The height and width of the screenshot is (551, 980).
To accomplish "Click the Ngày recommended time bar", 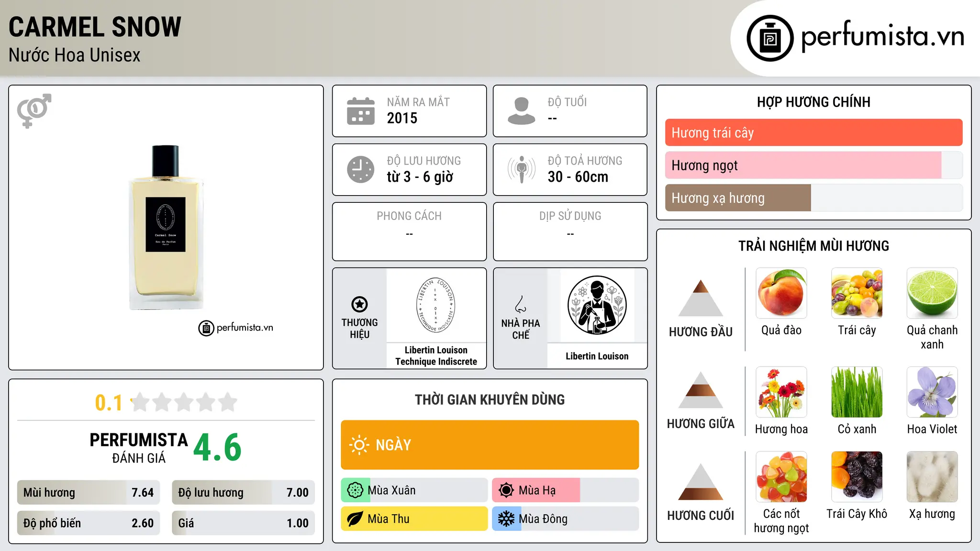I will pos(490,445).
